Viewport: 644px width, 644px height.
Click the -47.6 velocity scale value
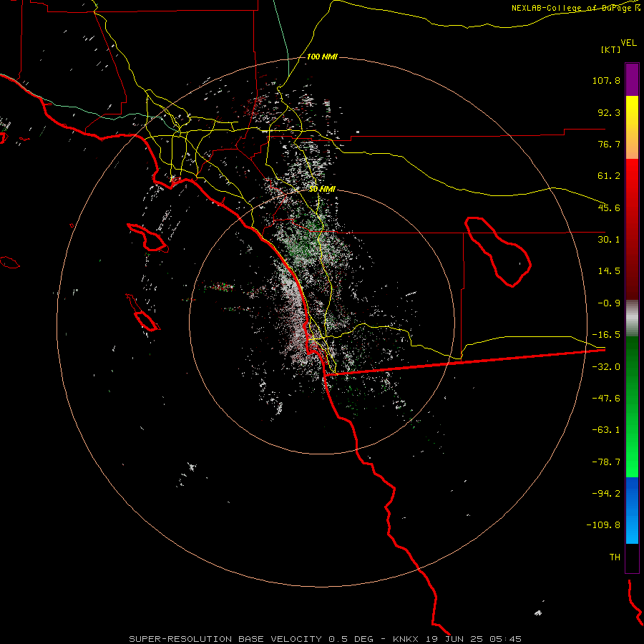coord(606,399)
